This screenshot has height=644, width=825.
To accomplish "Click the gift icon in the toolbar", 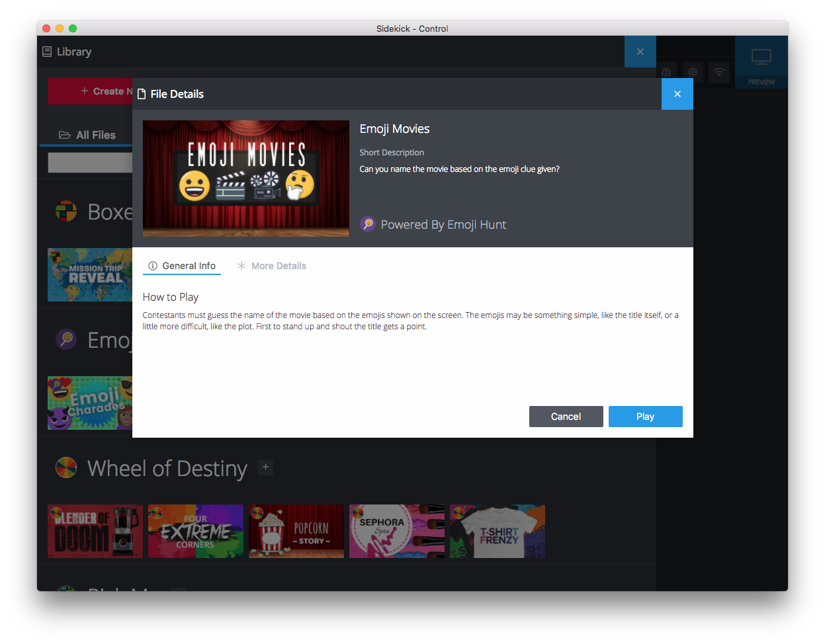I will pos(666,72).
